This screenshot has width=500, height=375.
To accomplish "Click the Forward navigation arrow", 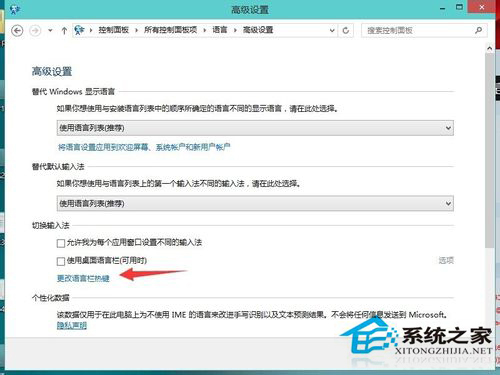I will [35, 31].
